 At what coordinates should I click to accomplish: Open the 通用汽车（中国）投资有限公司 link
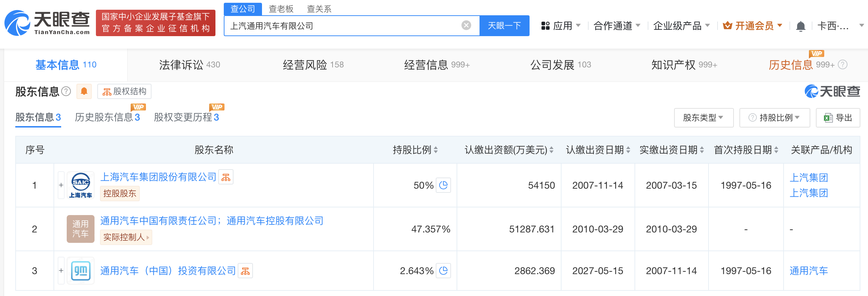(168, 271)
